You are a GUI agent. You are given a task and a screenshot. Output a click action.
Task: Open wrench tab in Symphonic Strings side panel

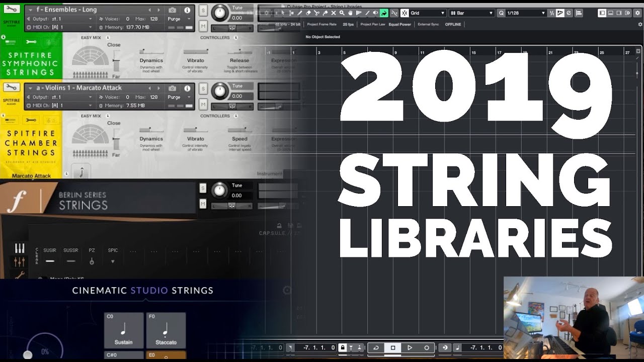point(31,42)
